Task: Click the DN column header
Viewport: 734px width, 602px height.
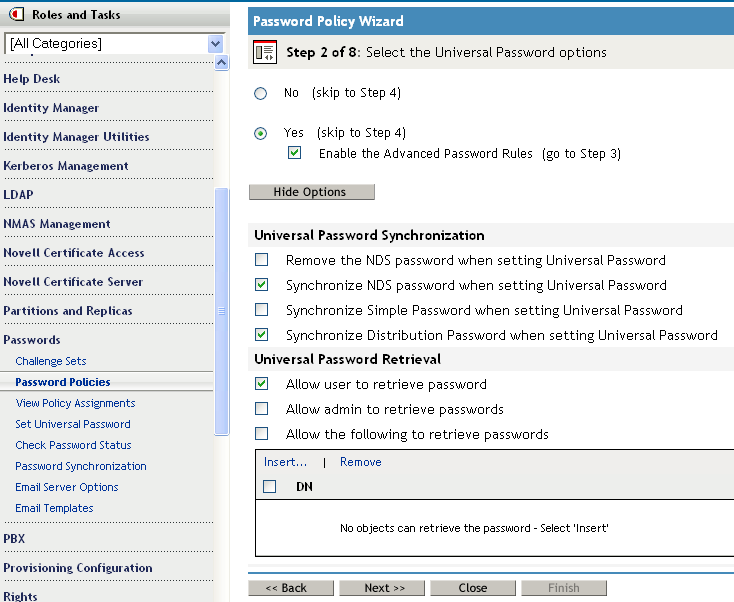Action: [x=304, y=487]
